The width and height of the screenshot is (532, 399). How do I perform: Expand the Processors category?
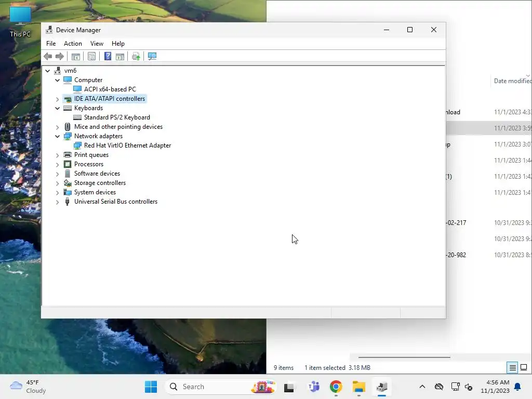pos(57,165)
